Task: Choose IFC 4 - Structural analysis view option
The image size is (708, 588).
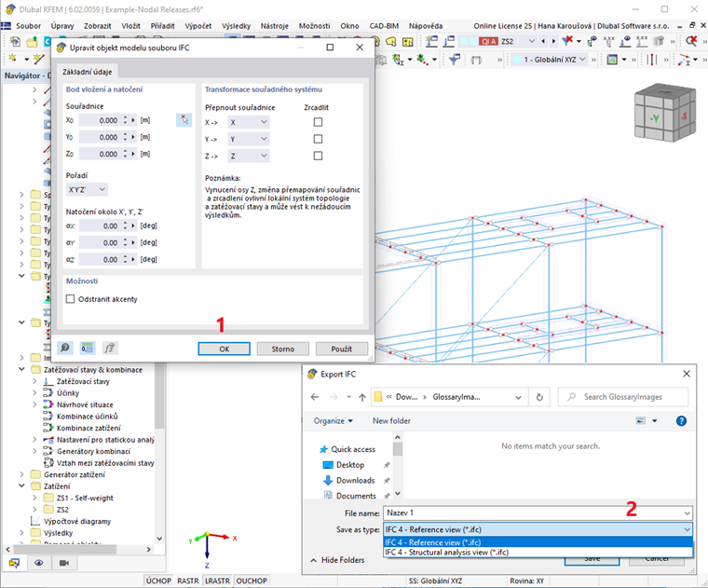Action: pyautogui.click(x=538, y=553)
